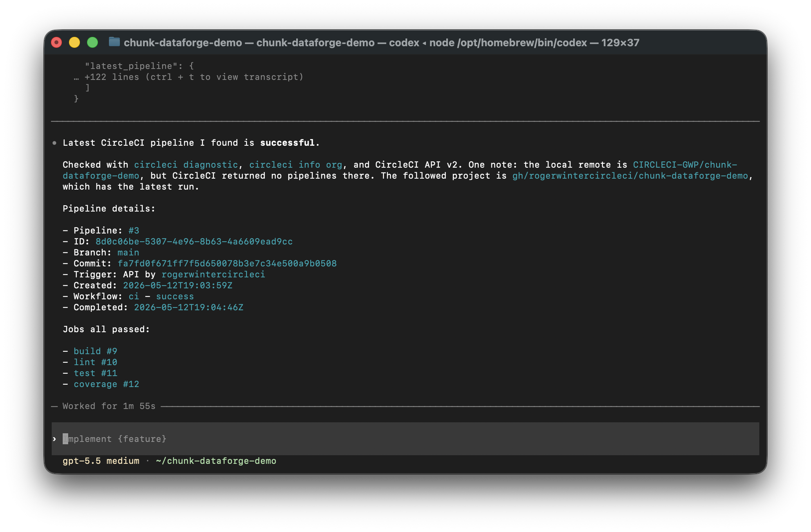Click the '"latest_pipeline": {' output line
Screen dimensions: 811x532
tap(139, 66)
